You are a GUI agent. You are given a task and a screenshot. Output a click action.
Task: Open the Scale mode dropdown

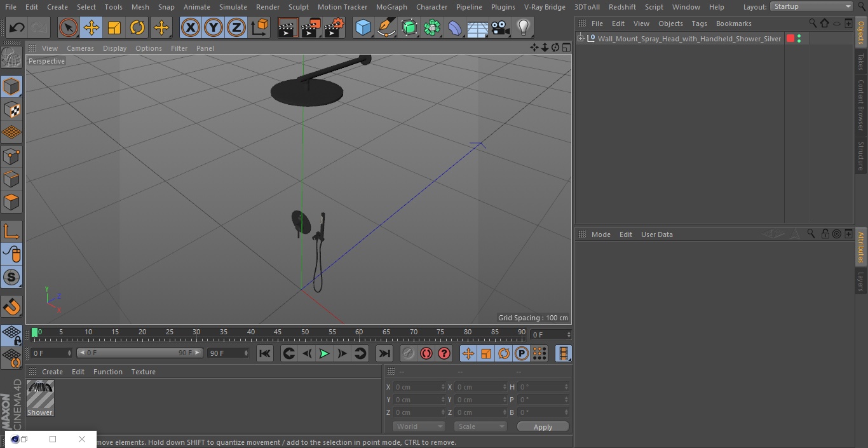(x=480, y=426)
